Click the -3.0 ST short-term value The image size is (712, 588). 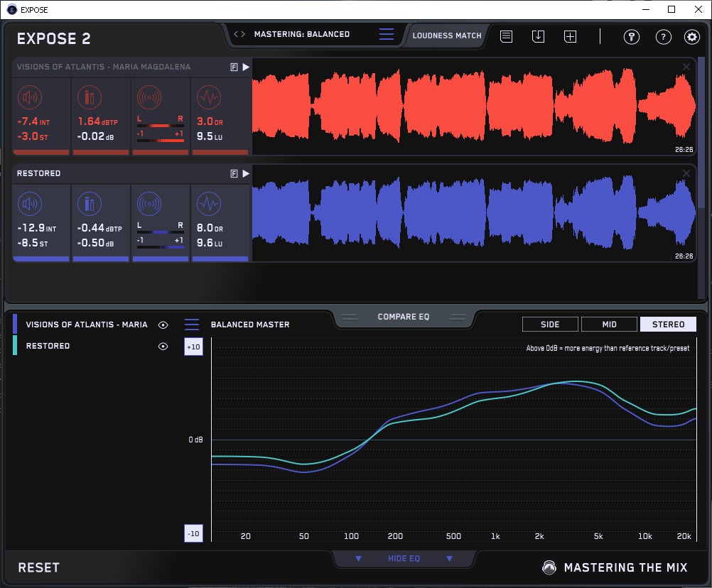point(33,136)
